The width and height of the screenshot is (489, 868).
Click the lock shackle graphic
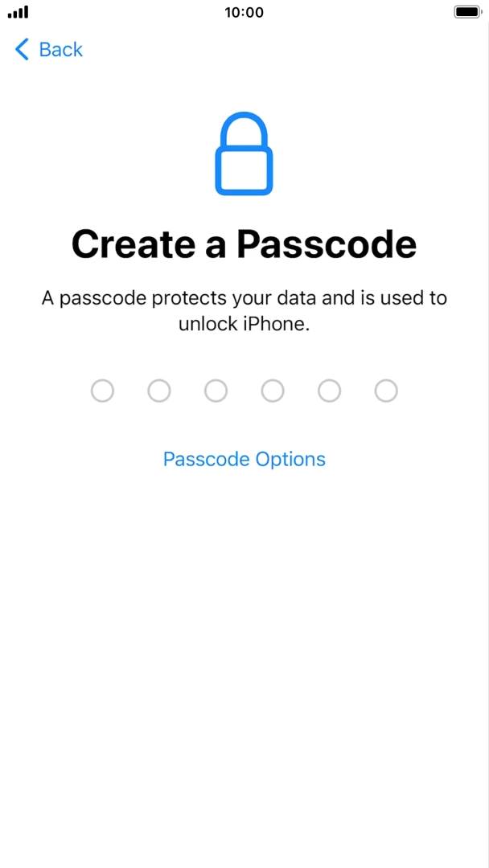tap(244, 127)
